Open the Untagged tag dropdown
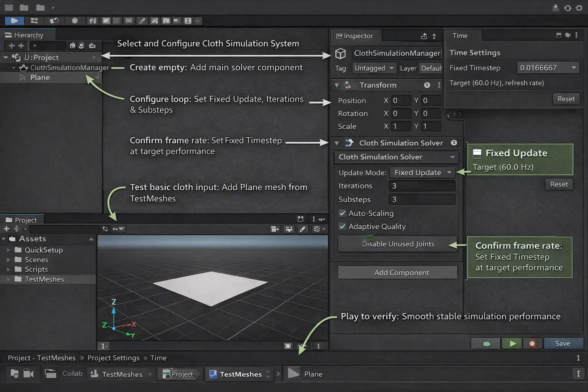Screen dimensions: 588x392 (x=374, y=68)
